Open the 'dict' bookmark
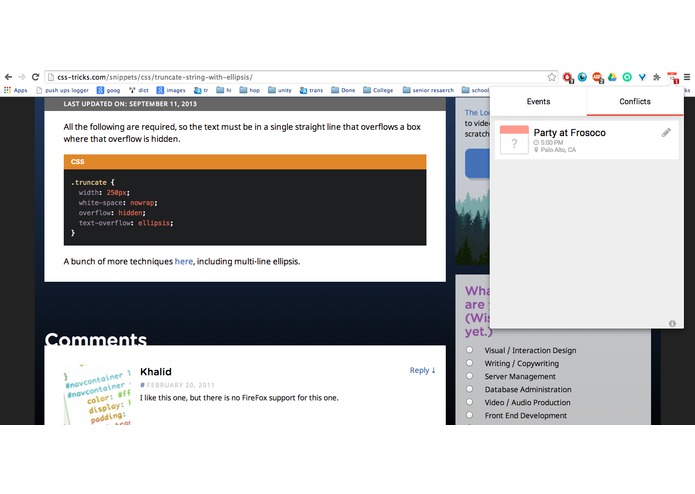695x494 pixels. click(139, 90)
